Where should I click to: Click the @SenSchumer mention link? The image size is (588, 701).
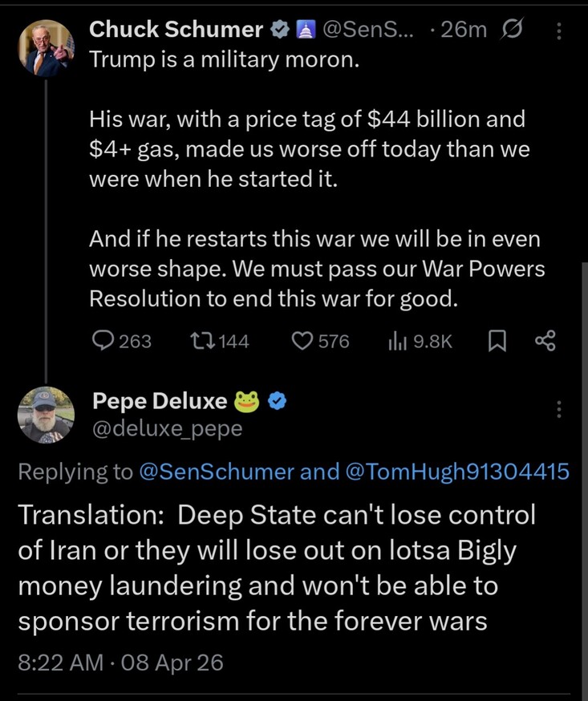[x=217, y=472]
